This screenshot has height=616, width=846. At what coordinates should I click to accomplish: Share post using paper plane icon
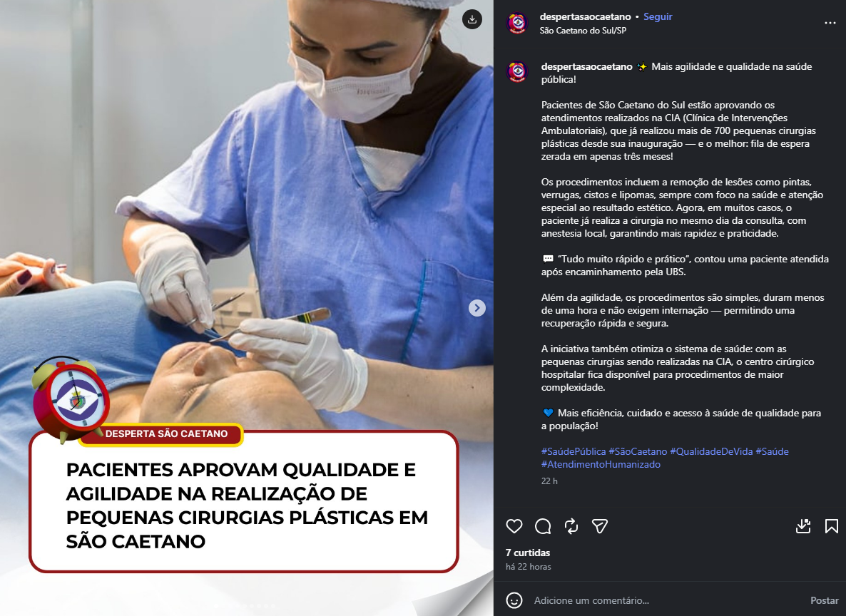point(600,526)
